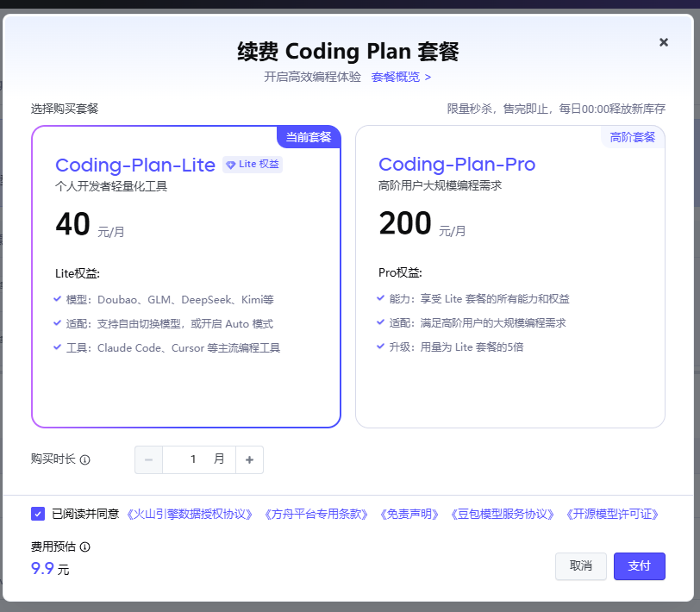Screen dimensions: 700x612
Task: Click the 高阶套餐 tag
Action: click(x=632, y=137)
